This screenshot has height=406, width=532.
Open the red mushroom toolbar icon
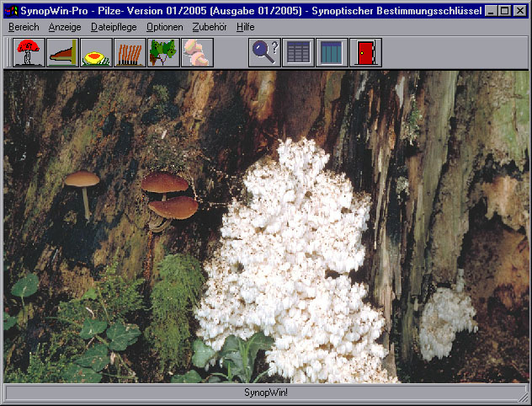(29, 52)
